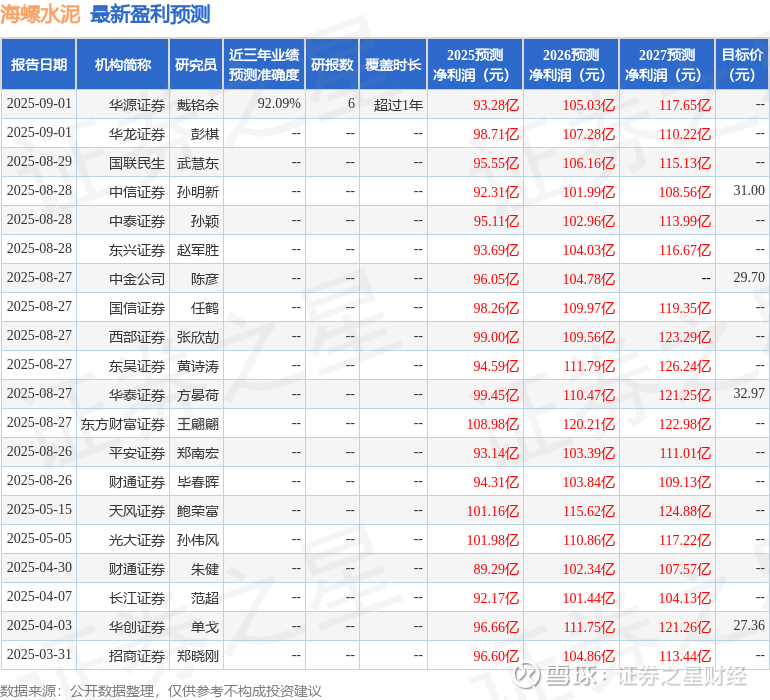Click researcher 毕春晖 cell
Image resolution: width=770 pixels, height=700 pixels.
point(197,481)
